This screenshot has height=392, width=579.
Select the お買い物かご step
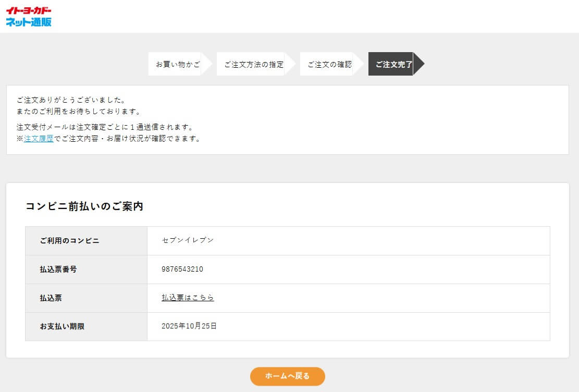(x=177, y=64)
